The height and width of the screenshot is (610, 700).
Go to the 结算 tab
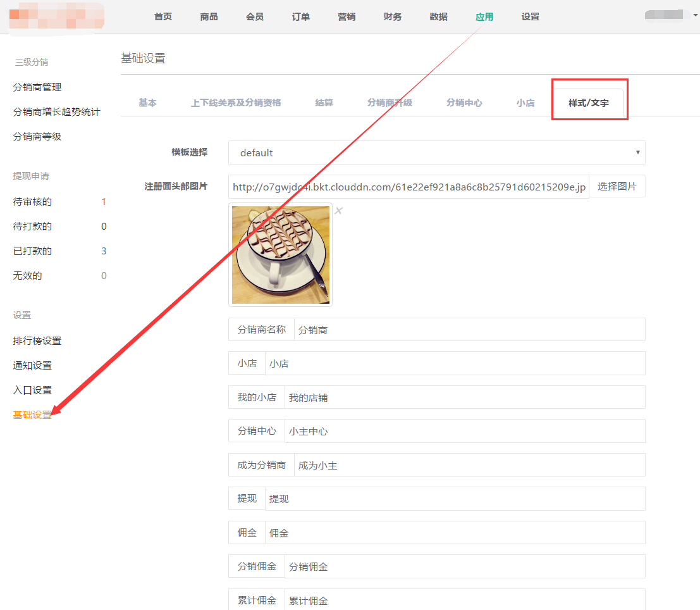(324, 103)
